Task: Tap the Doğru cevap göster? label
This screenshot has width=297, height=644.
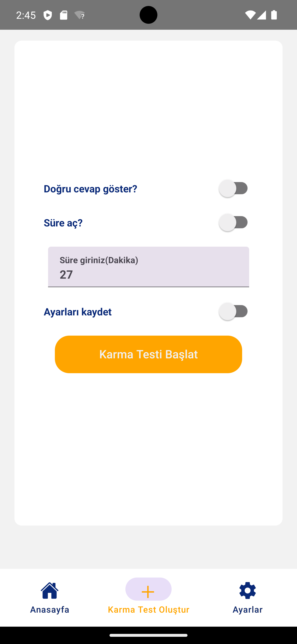Action: point(90,189)
